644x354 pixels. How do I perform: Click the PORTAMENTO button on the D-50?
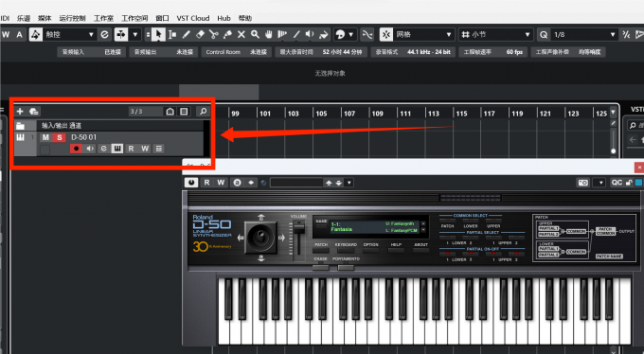(x=346, y=267)
